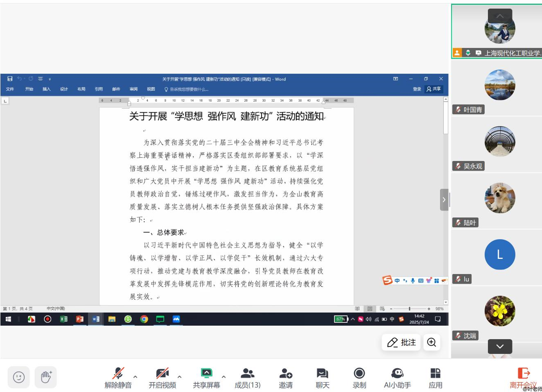Open the 聊天 chat panel
Screen dimensions: 542x392
pyautogui.click(x=322, y=377)
